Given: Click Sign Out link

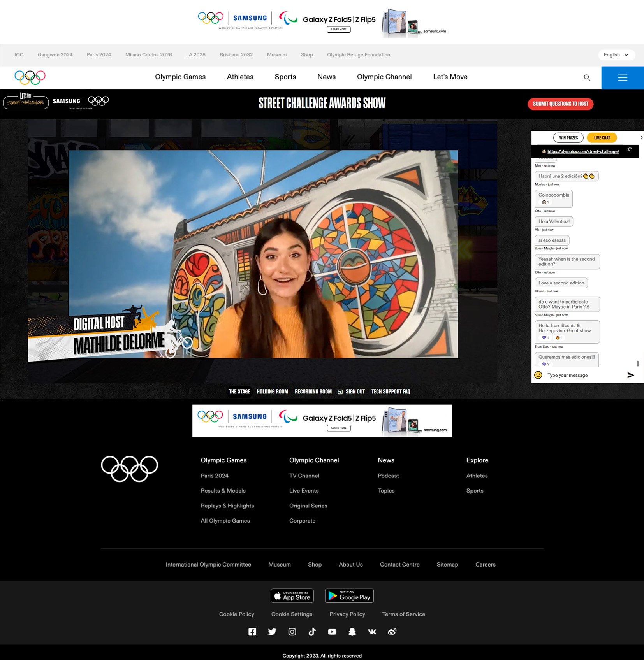Looking at the screenshot, I should 355,391.
